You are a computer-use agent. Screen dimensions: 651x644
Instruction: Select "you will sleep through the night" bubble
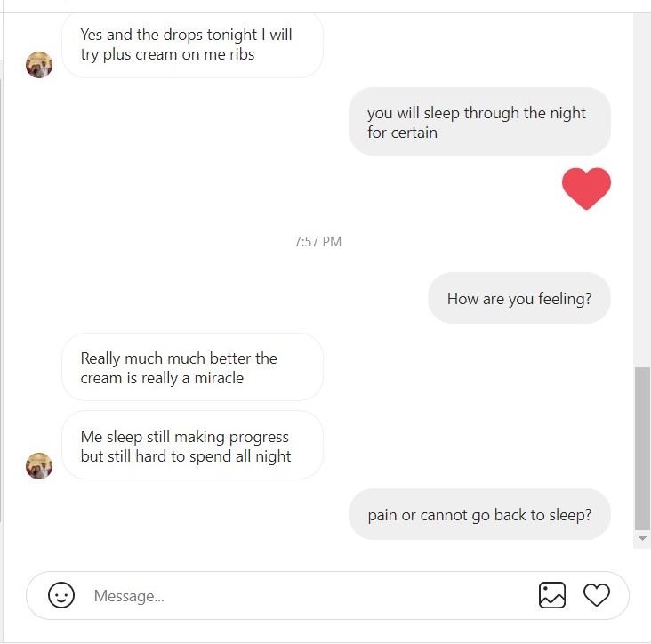pyautogui.click(x=479, y=122)
